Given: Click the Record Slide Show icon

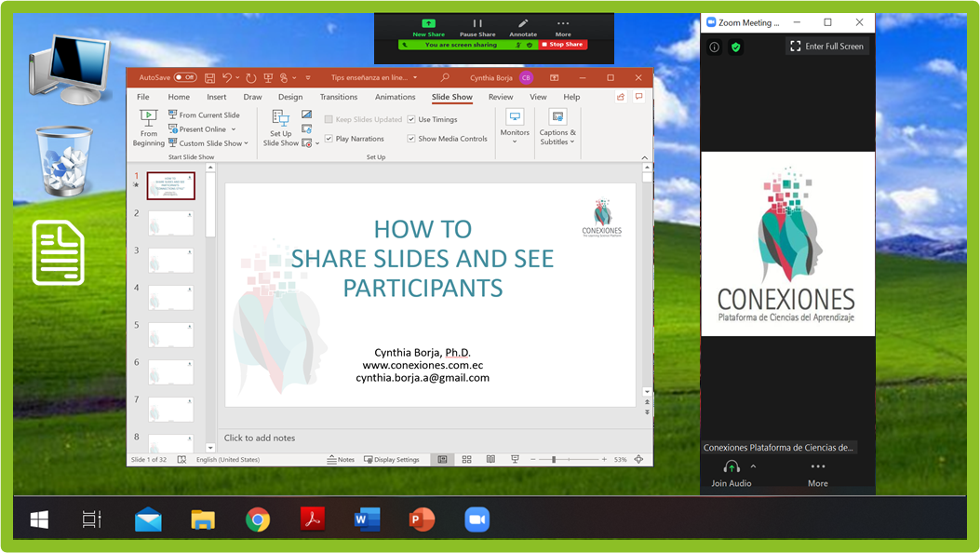Looking at the screenshot, I should click(x=306, y=143).
